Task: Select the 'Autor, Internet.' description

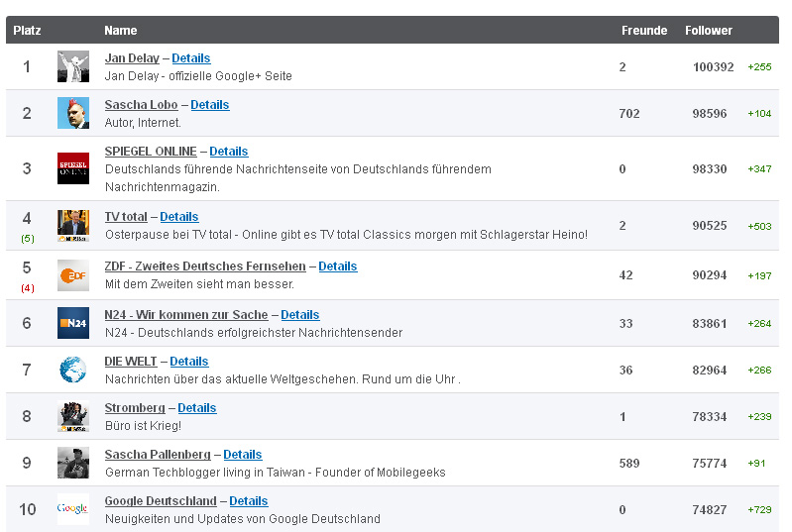Action: 143,122
